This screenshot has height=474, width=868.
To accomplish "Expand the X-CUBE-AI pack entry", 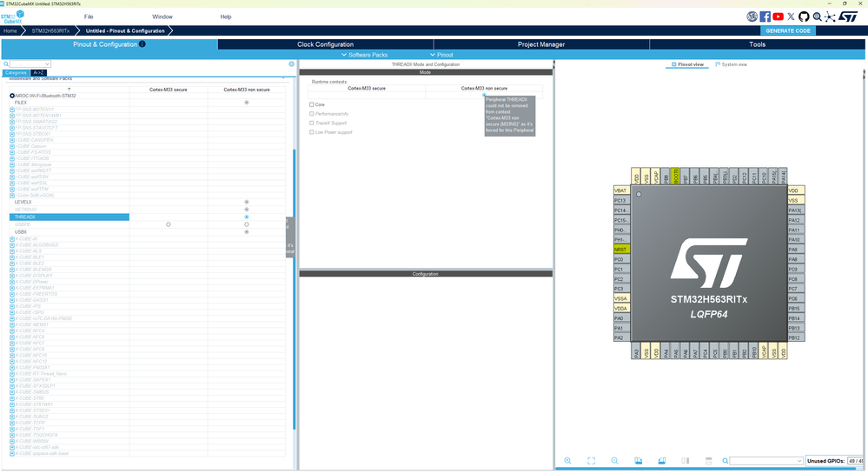I will 12,239.
